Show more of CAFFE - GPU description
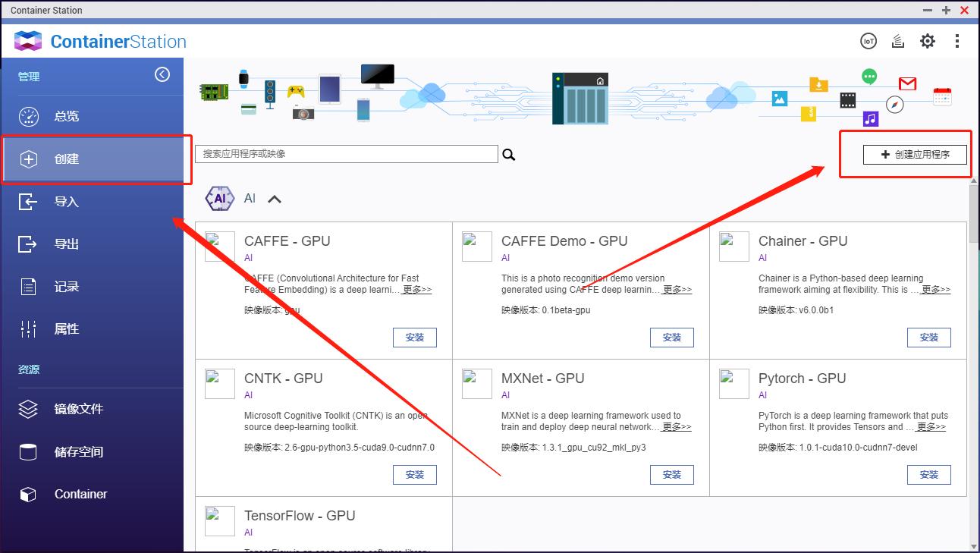This screenshot has height=553, width=980. point(417,290)
